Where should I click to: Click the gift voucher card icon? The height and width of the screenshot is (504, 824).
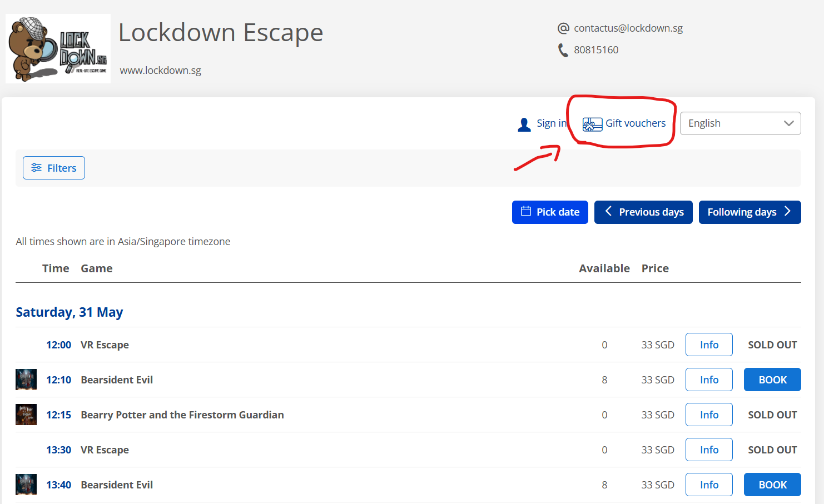click(592, 124)
